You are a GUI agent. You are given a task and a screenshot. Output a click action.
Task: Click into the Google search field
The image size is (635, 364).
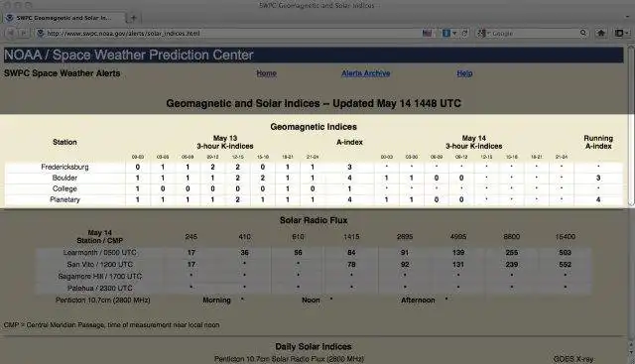(534, 33)
